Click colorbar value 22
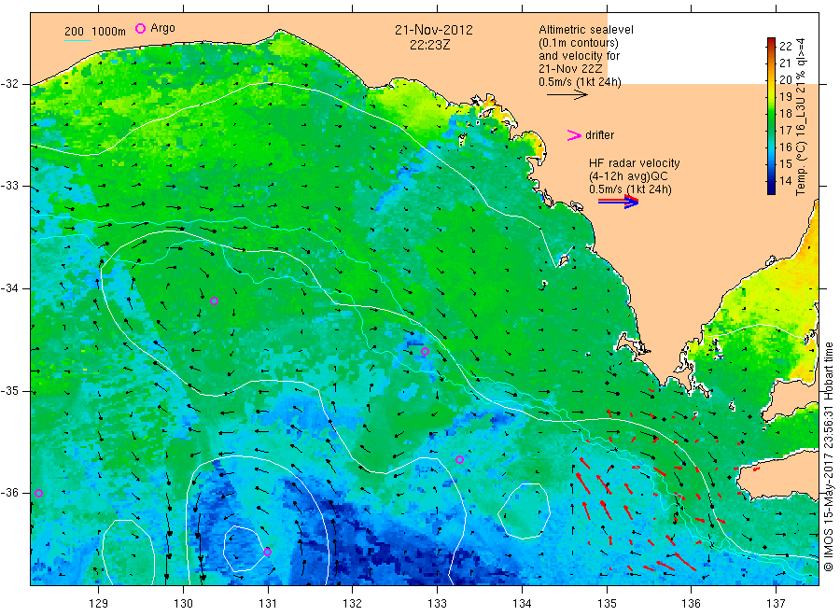Image resolution: width=840 pixels, height=616 pixels. point(785,46)
